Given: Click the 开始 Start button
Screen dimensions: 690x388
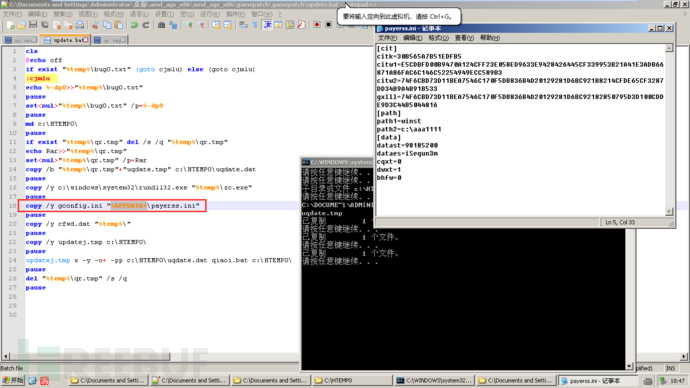Looking at the screenshot, I should pyautogui.click(x=12, y=381).
